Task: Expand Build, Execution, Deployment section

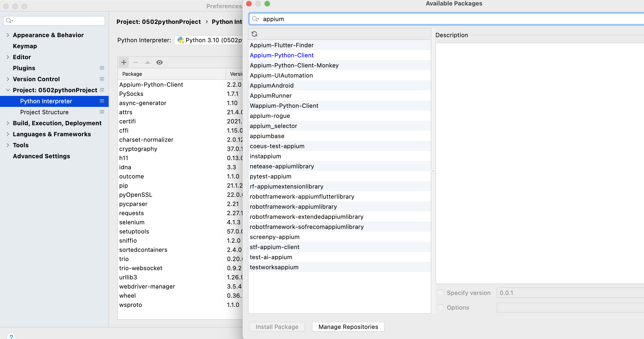Action: pos(8,123)
